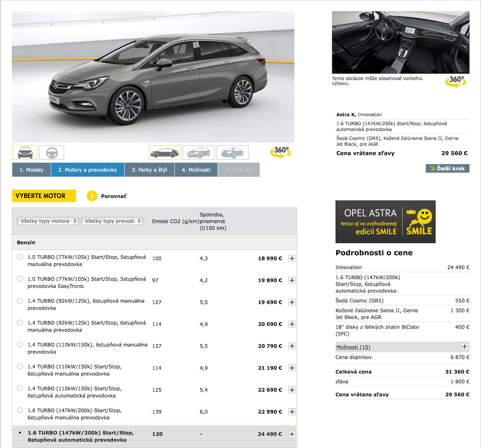
Task: Open 360° view under main car image
Action: click(x=280, y=152)
